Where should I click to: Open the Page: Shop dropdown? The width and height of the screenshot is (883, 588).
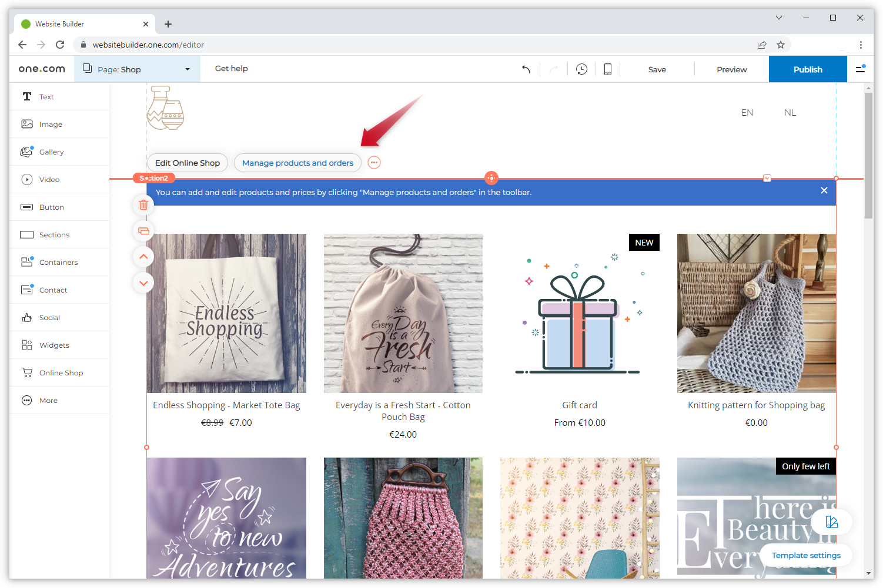coord(137,69)
